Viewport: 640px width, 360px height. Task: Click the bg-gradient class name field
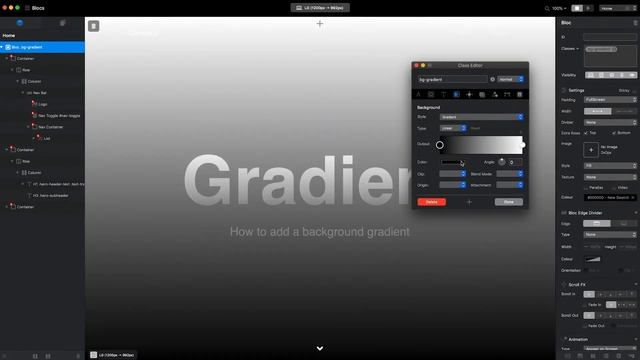(452, 80)
